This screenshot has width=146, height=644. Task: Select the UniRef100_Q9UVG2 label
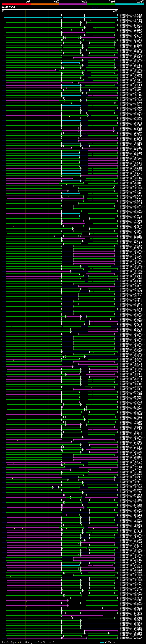(x=131, y=180)
